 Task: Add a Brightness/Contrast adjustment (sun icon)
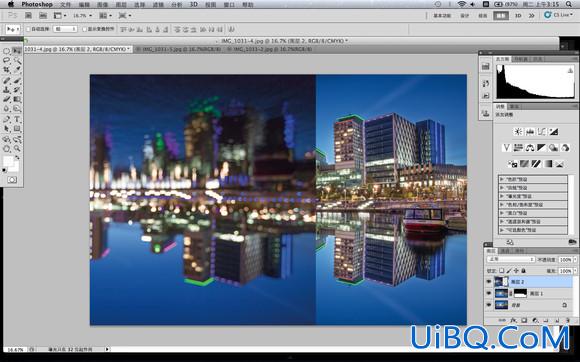point(518,132)
